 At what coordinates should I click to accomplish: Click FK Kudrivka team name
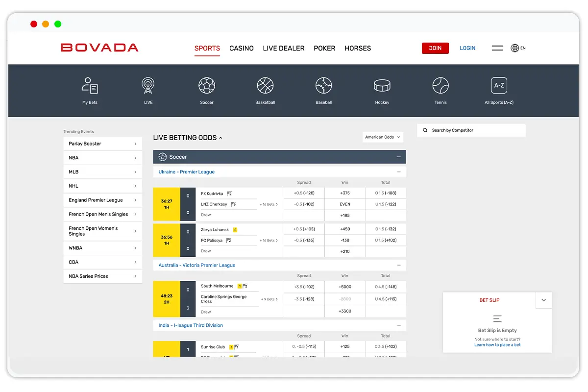(212, 194)
